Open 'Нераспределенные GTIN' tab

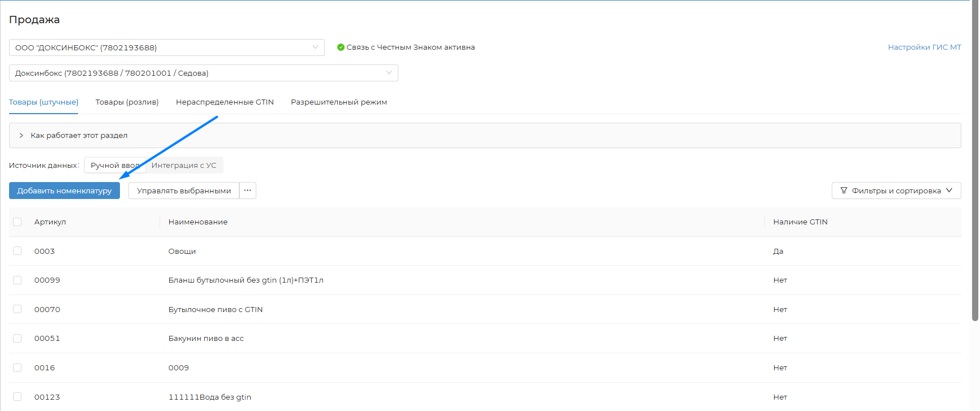coord(225,102)
